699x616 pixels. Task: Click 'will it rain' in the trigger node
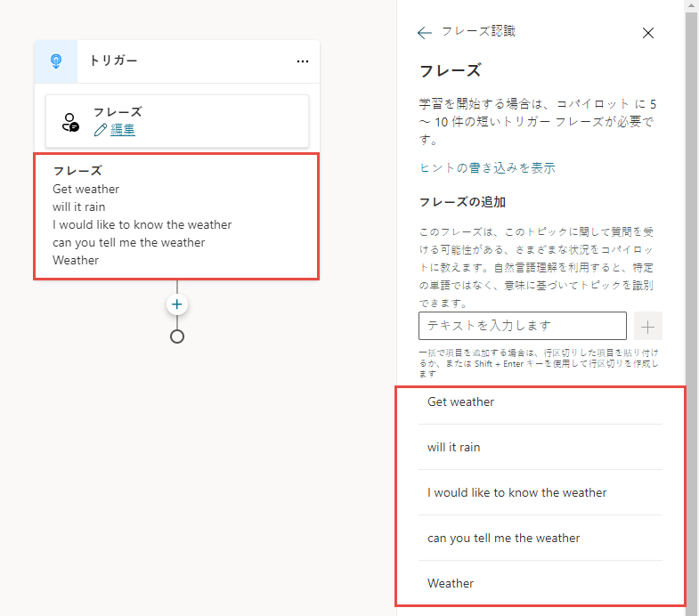click(x=79, y=207)
